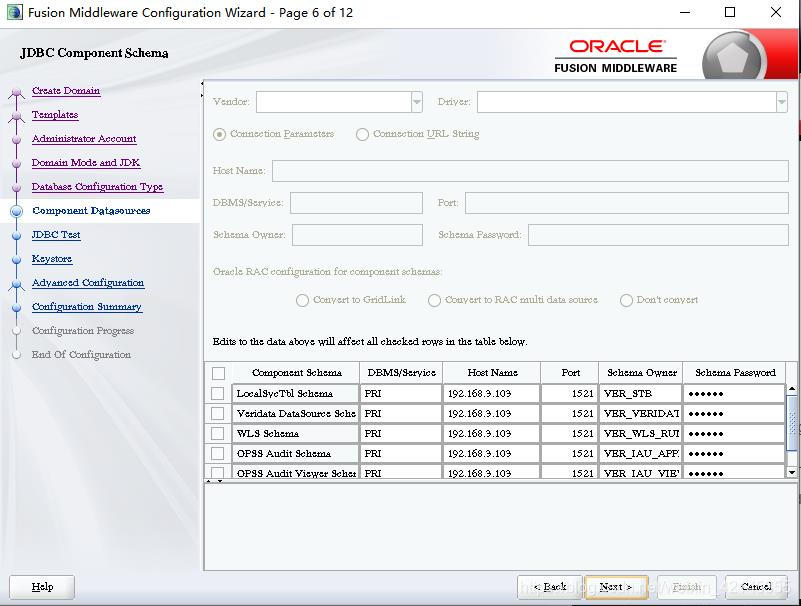Open the Create Domain step link
Screen dimensions: 801x606
point(66,90)
